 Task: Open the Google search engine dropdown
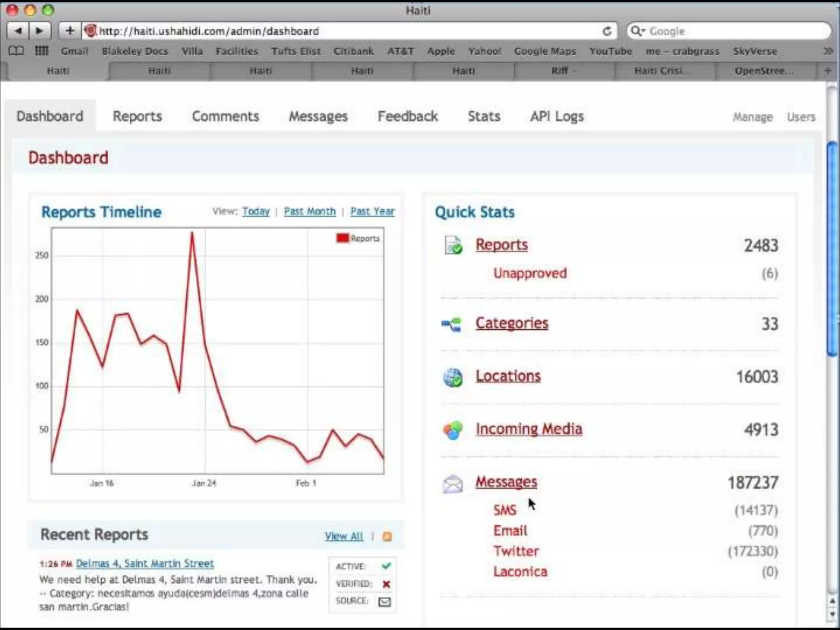[x=637, y=31]
